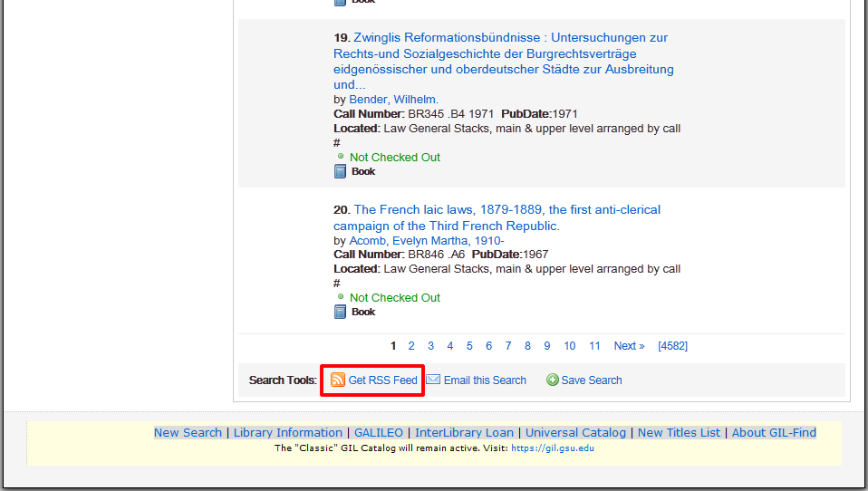
Task: Click Email this Search link
Action: [485, 380]
